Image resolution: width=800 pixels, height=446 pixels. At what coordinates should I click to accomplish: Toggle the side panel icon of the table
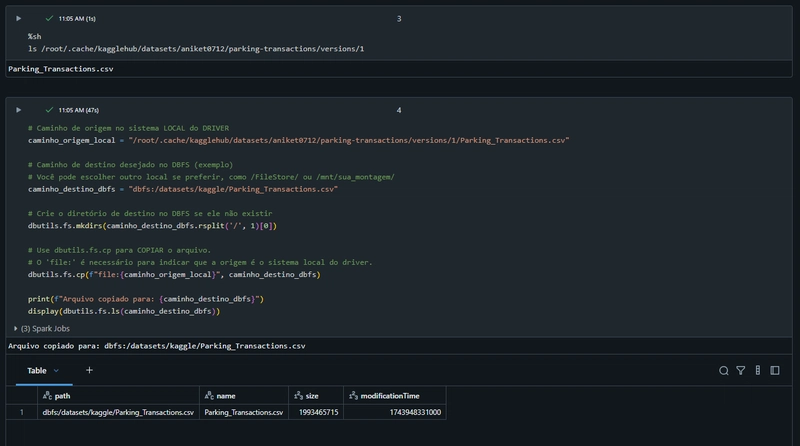tap(774, 370)
